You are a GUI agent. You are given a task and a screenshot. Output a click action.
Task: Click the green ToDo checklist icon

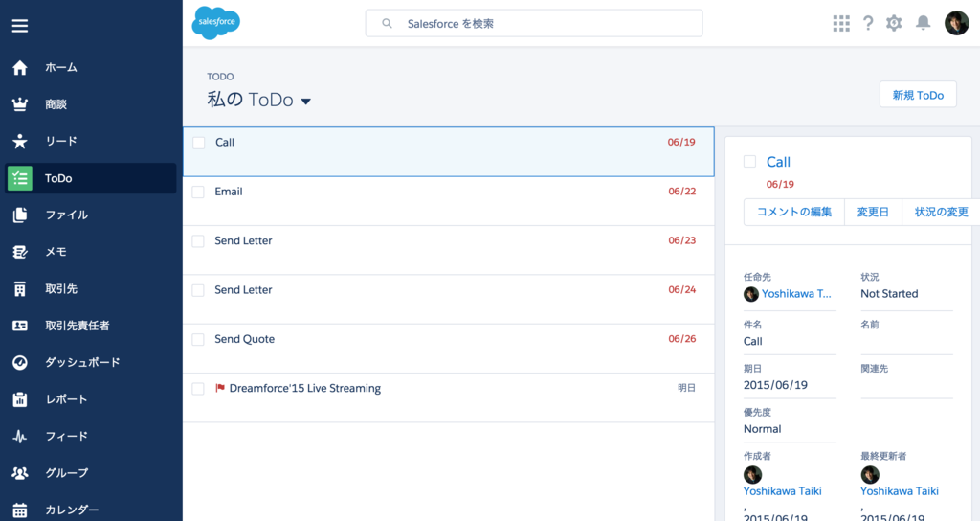20,178
